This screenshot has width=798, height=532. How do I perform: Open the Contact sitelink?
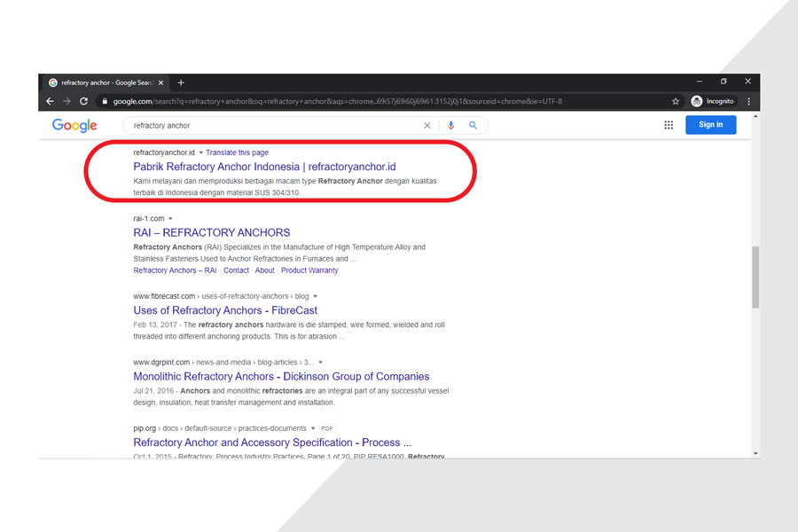click(x=236, y=270)
